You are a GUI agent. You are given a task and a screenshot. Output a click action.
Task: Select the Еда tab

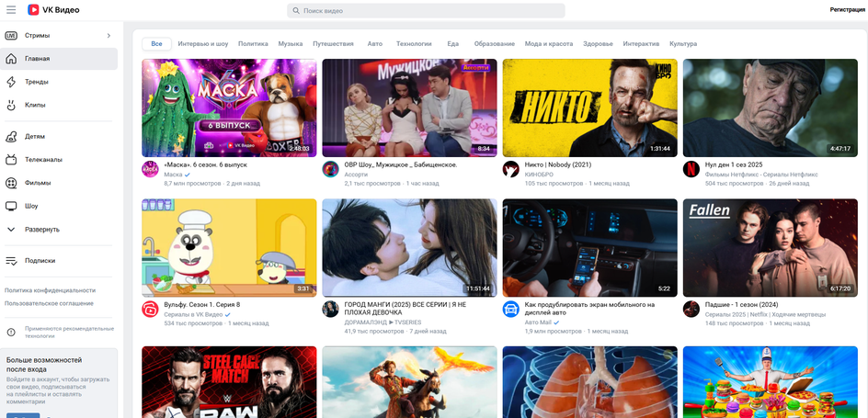click(x=452, y=44)
